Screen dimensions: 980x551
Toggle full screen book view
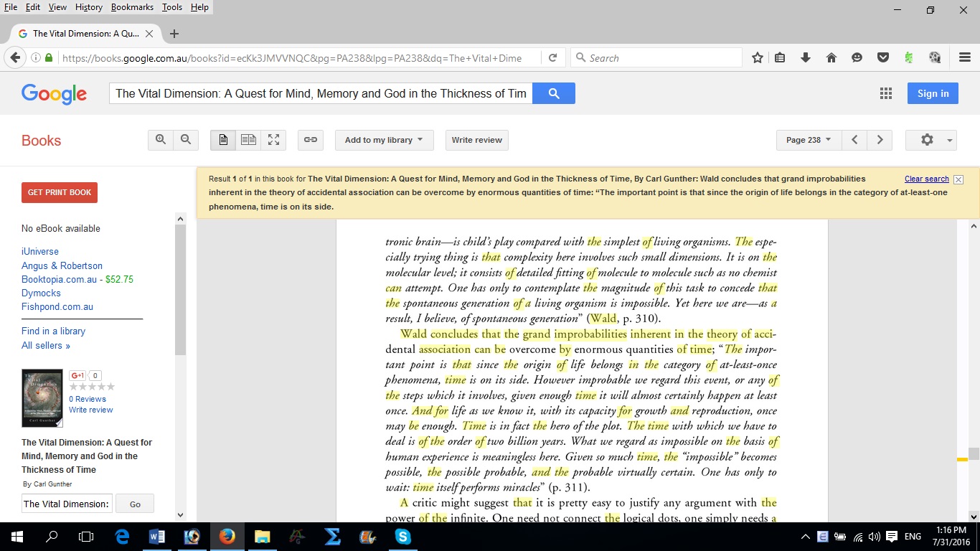coord(273,140)
